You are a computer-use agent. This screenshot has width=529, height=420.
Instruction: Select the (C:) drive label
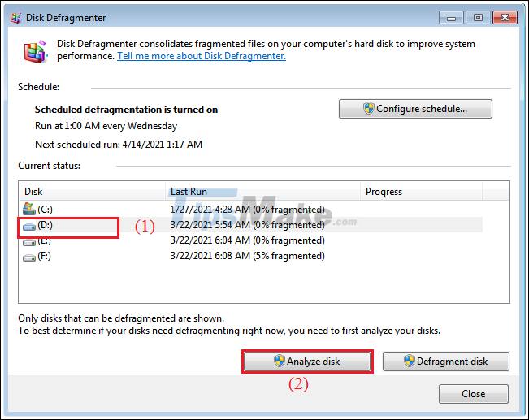[45, 210]
